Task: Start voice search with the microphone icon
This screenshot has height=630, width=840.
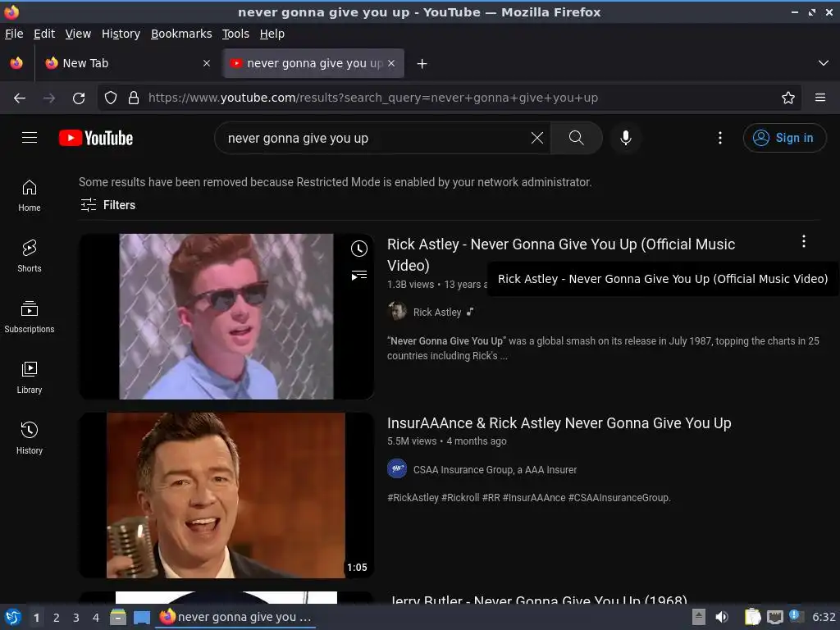Action: point(625,138)
